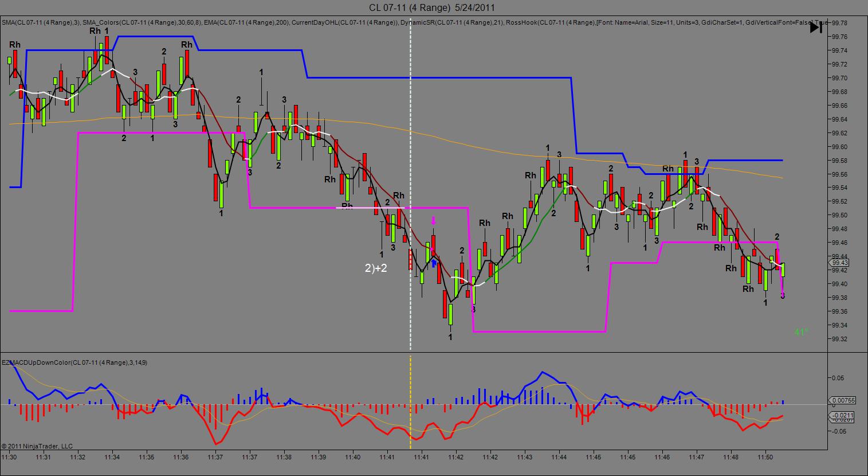Click the current price marker 99.43

coord(840,263)
